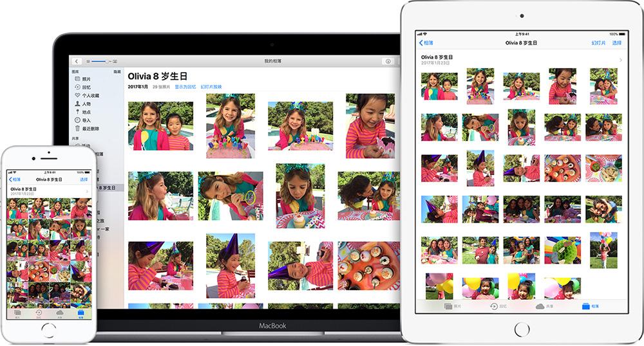
Task: Tap the 相簿 back chevron on iPhone
Action: point(15,179)
